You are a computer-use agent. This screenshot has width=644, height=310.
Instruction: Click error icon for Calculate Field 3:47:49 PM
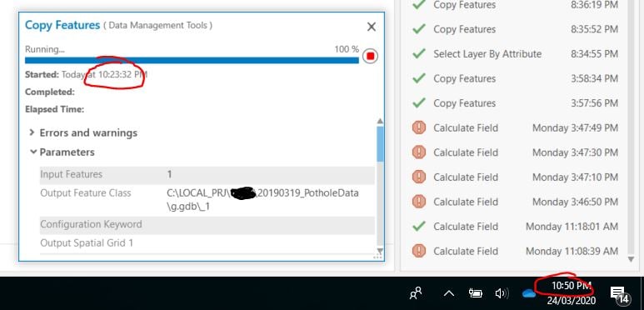click(x=418, y=127)
